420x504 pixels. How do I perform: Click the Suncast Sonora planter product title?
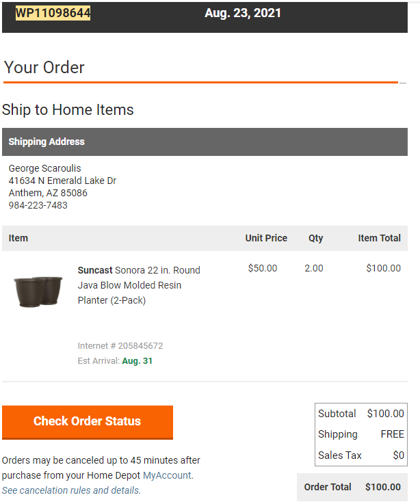click(x=139, y=285)
